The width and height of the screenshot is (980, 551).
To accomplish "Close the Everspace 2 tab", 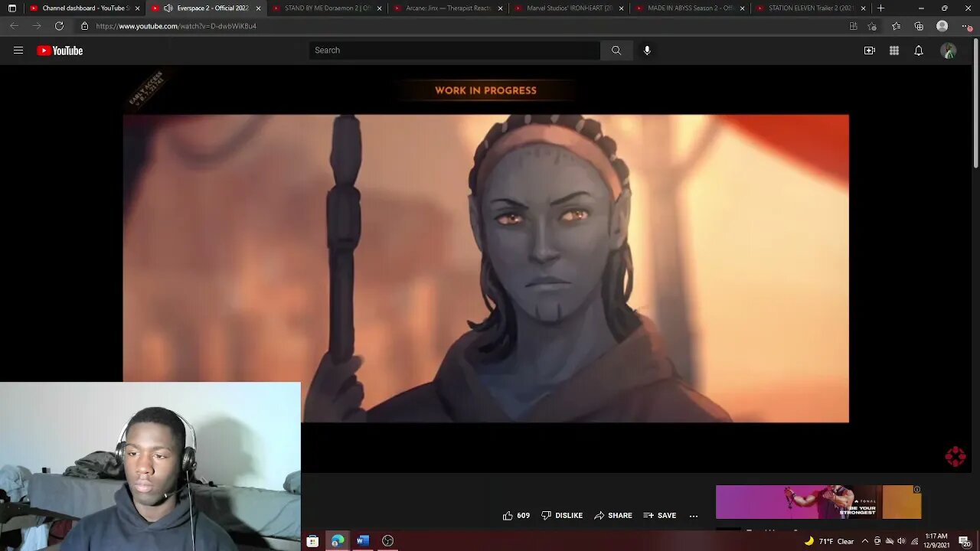I will (x=258, y=8).
